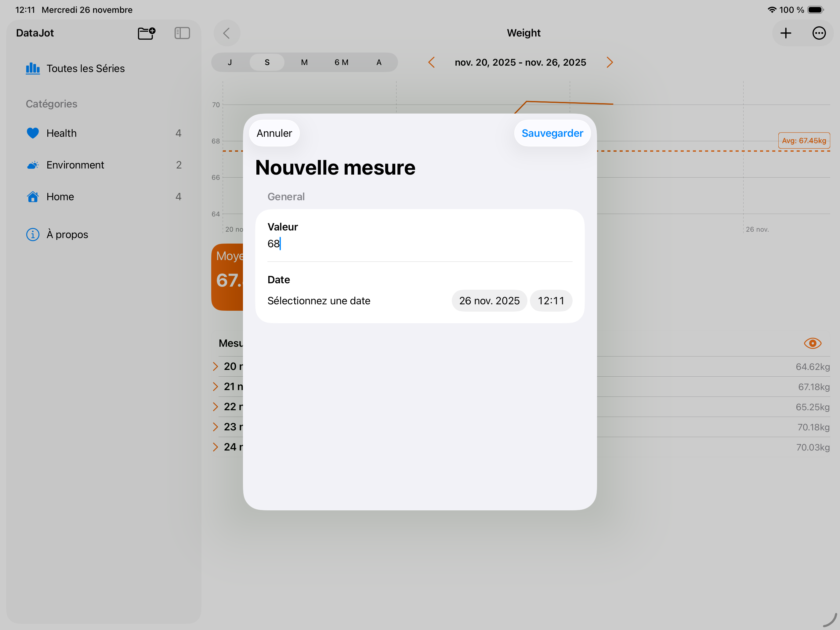
Task: Save the measurement with Sauvegarder
Action: pos(552,133)
